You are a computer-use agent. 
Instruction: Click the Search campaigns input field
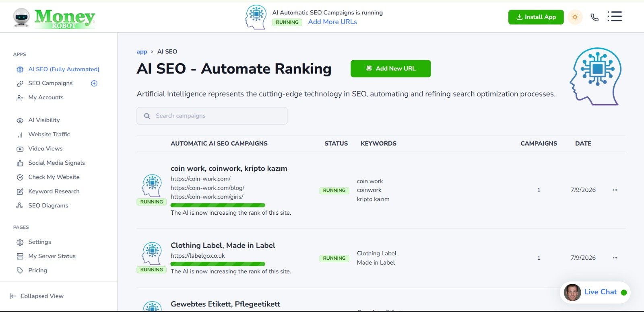(x=212, y=116)
